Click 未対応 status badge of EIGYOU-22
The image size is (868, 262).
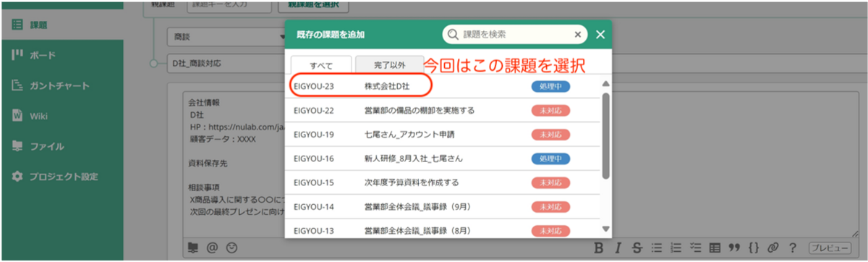point(550,111)
